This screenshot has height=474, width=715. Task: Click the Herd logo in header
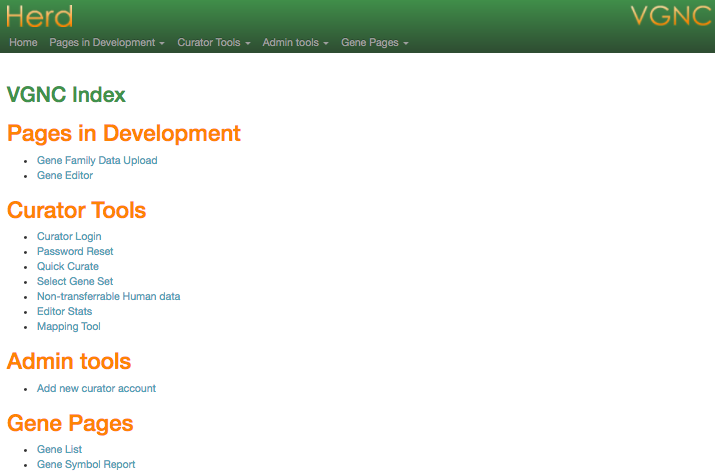[x=39, y=16]
